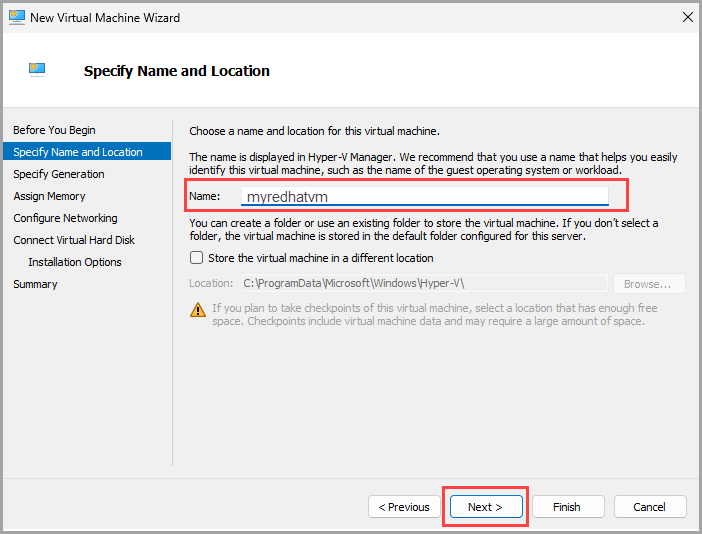Click the yellow warning triangle icon
The image size is (702, 534).
[x=198, y=310]
